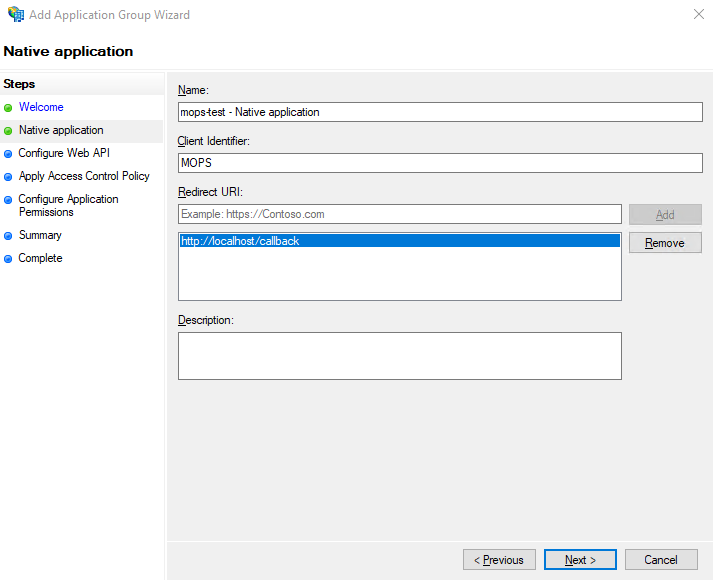Select Native application in the Steps list
713x580 pixels.
[61, 131]
